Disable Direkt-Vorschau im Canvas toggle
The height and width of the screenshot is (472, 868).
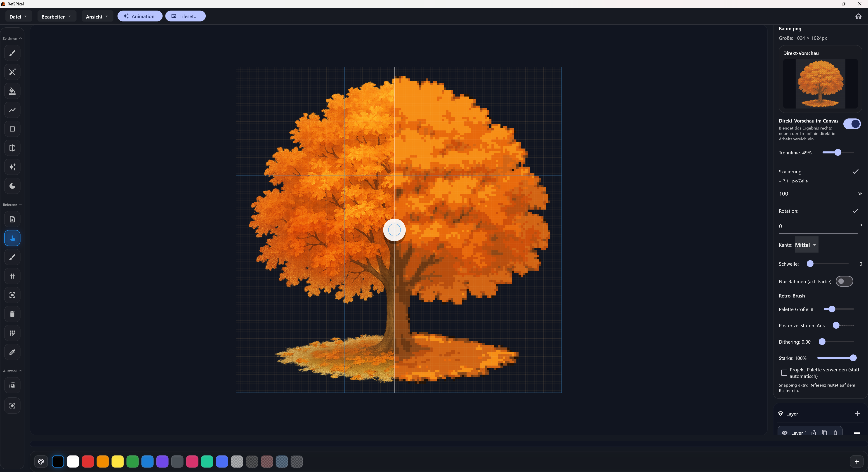point(852,124)
